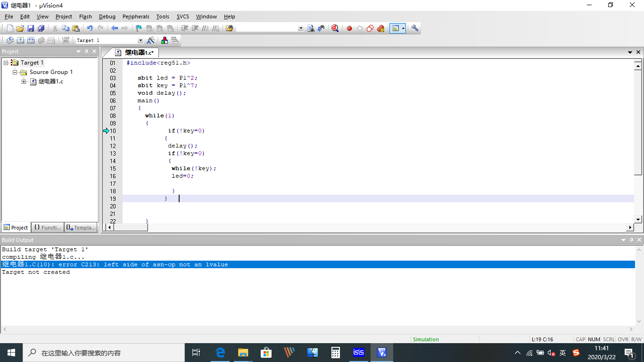Toggle insert breakpoint red dot

[x=349, y=28]
